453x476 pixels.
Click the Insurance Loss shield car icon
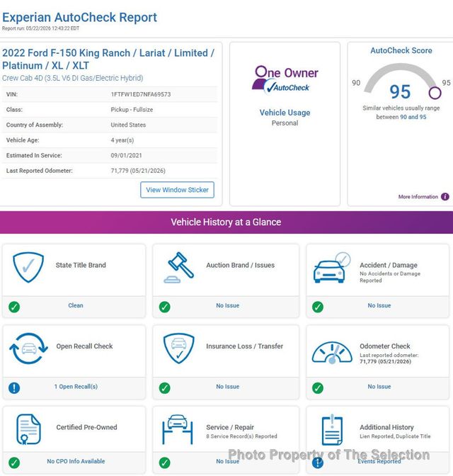(x=178, y=348)
